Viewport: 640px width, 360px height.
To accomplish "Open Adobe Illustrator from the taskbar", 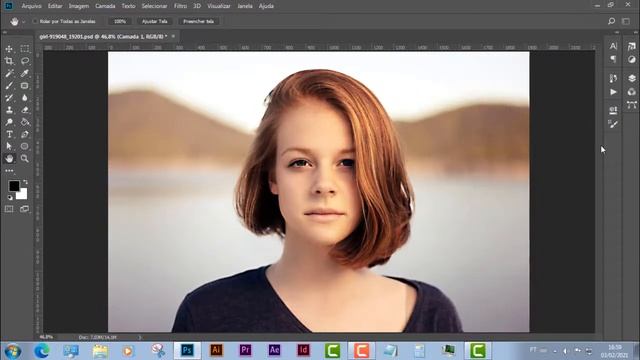I will pyautogui.click(x=216, y=350).
